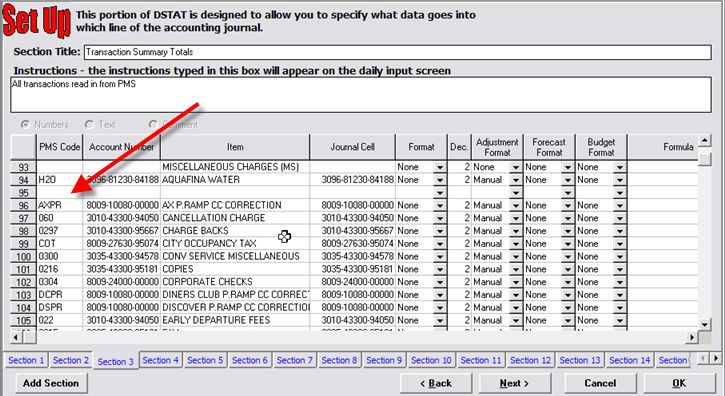The width and height of the screenshot is (725, 396).
Task: Open Forecast Format dropdown for CHARGE BACKS
Action: click(567, 231)
